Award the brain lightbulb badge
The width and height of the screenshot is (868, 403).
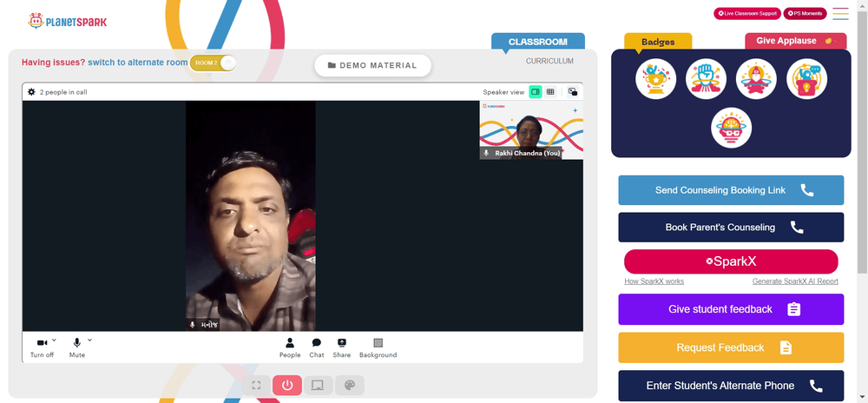731,128
